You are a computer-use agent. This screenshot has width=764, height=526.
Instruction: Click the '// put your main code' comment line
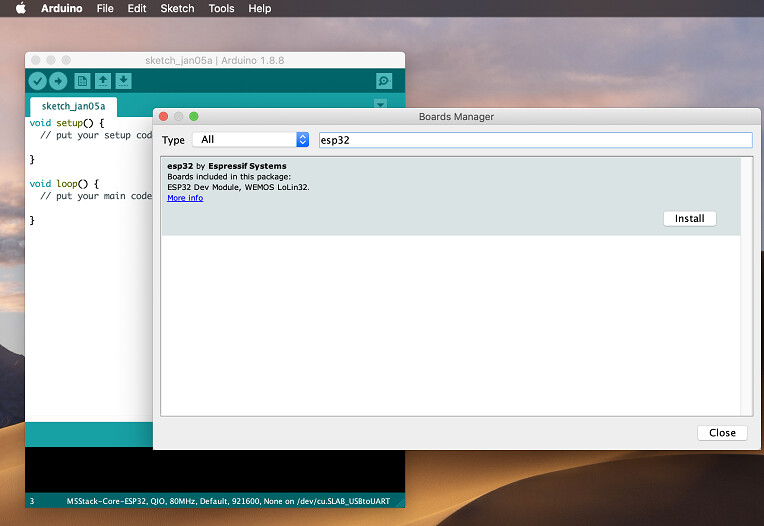96,196
